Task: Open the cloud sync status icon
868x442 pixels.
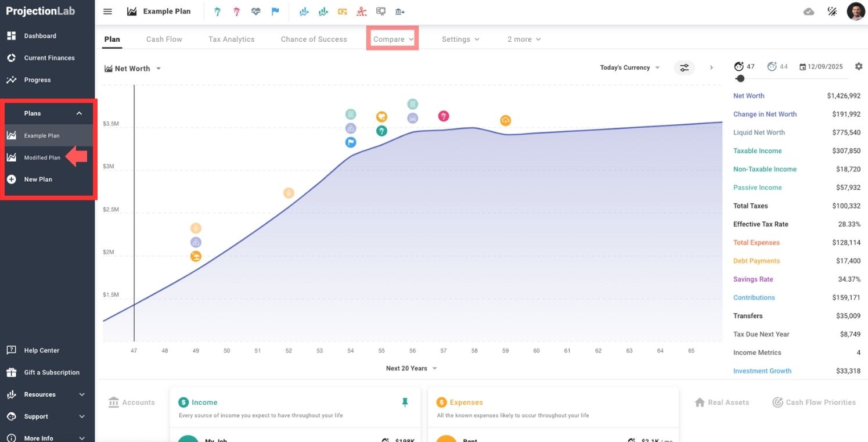Action: coord(808,12)
